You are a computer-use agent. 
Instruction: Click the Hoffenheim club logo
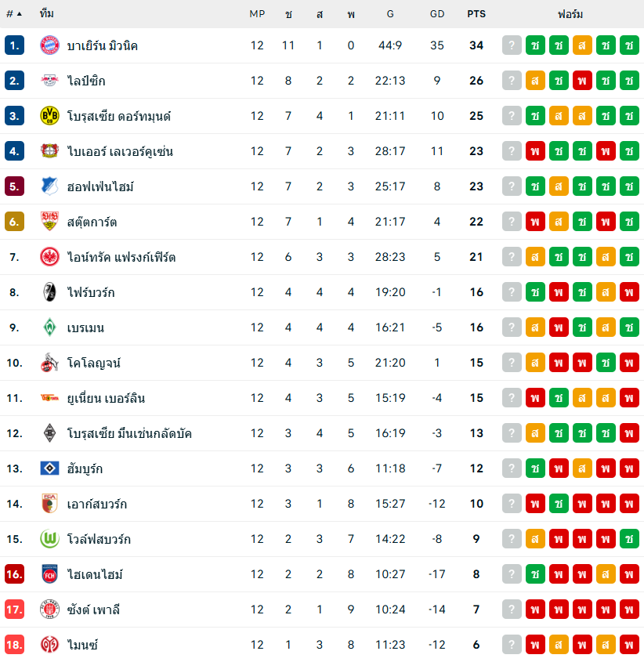point(49,186)
